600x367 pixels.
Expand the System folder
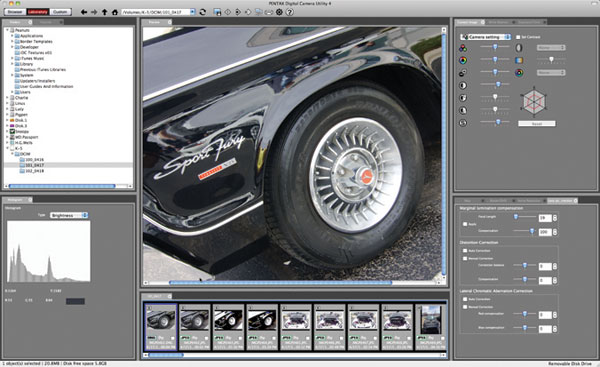pos(12,75)
